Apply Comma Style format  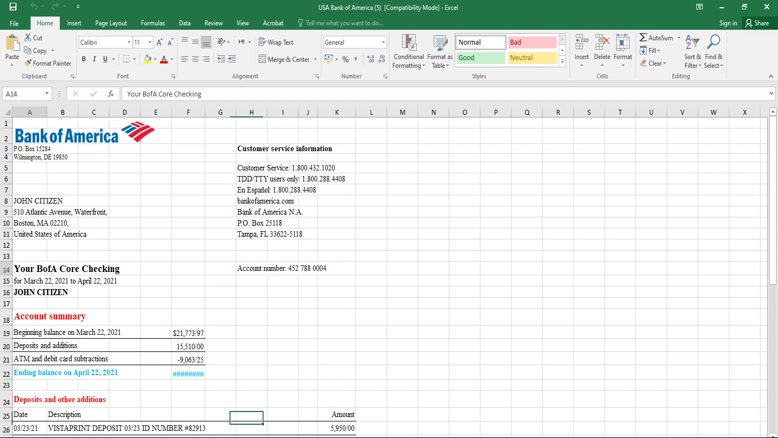(x=356, y=59)
